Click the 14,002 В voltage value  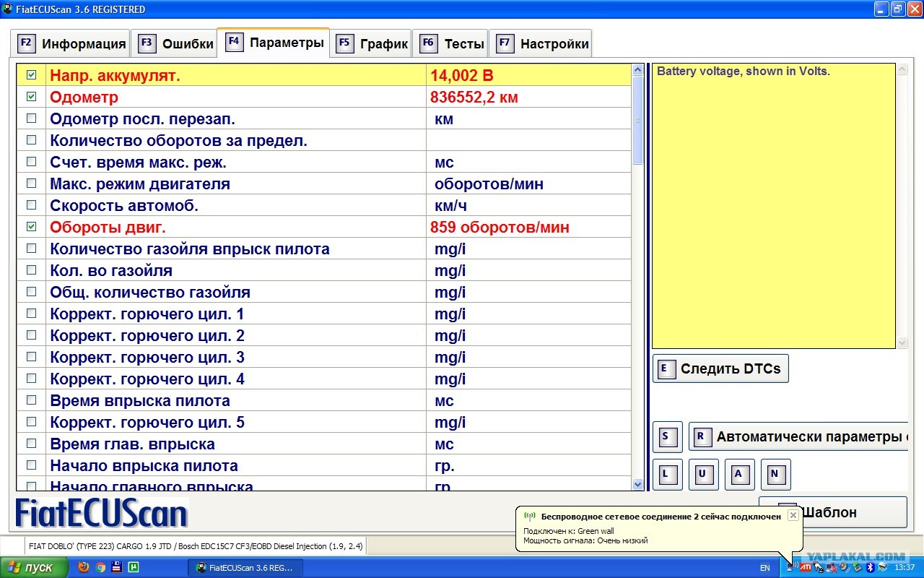pos(462,75)
